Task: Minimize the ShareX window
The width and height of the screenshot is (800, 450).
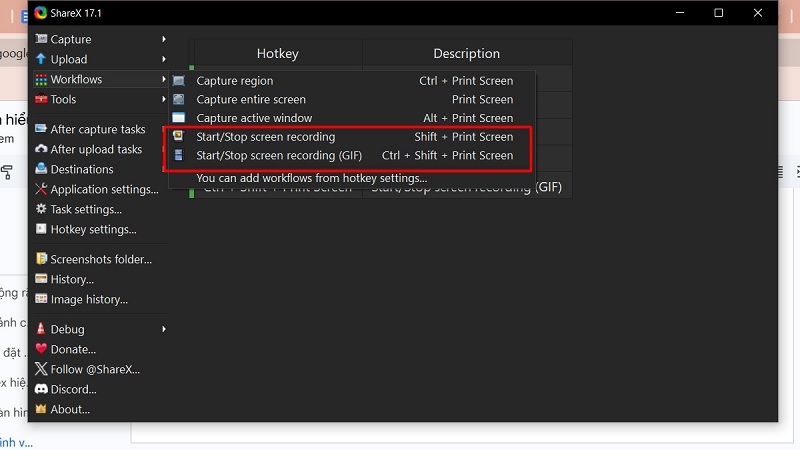Action: tap(680, 13)
